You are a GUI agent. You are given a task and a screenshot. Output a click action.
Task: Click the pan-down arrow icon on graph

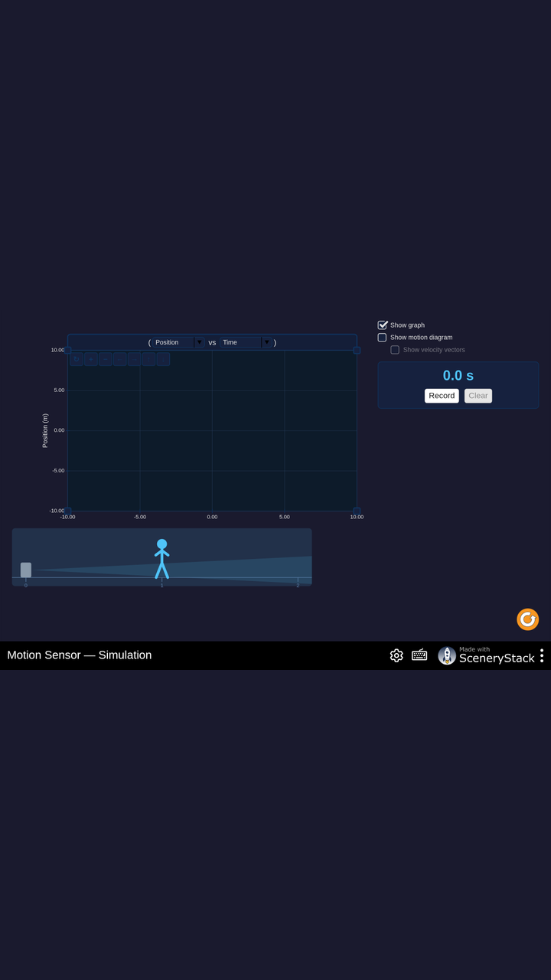click(x=163, y=359)
